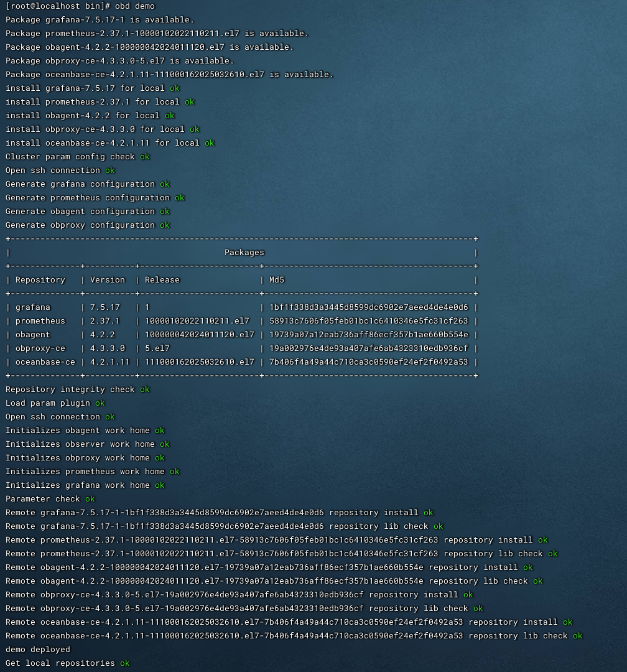Click "Load param plugin" text
Screen dimensions: 627x672
(x=47, y=403)
